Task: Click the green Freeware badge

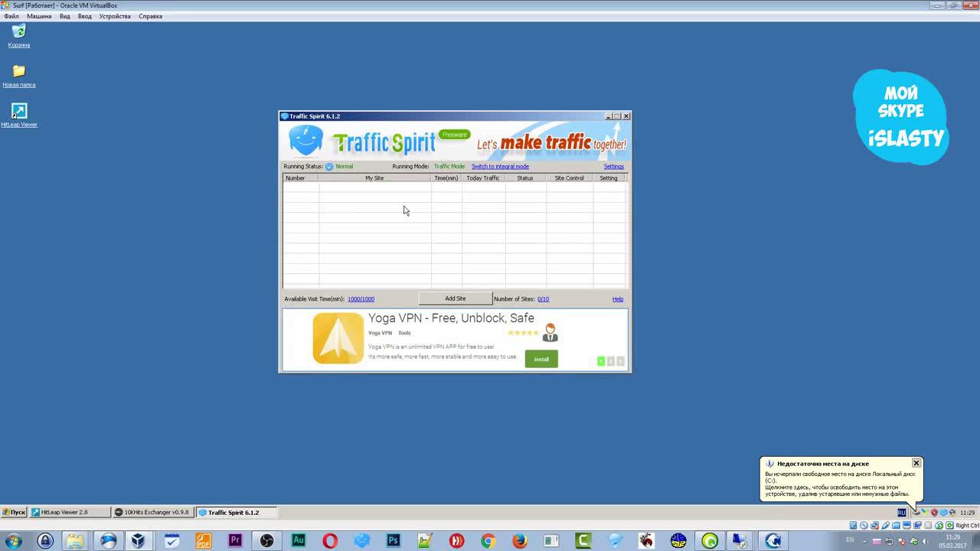Action: (x=454, y=135)
